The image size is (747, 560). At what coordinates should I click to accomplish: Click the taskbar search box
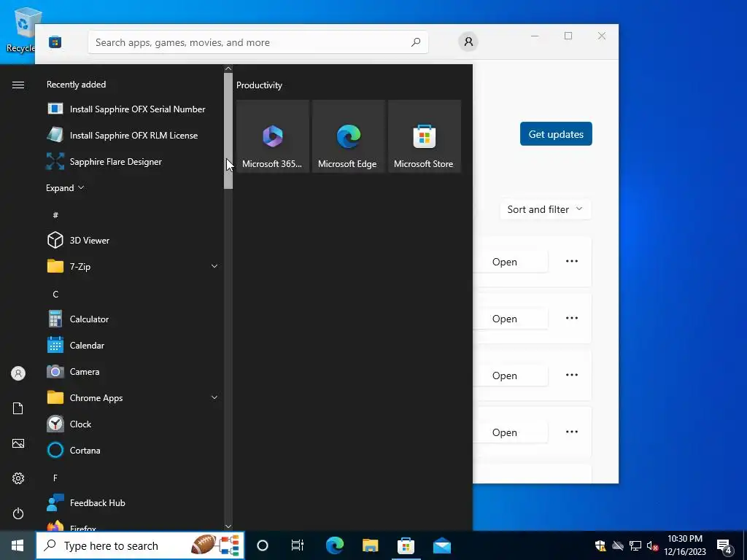click(x=140, y=545)
